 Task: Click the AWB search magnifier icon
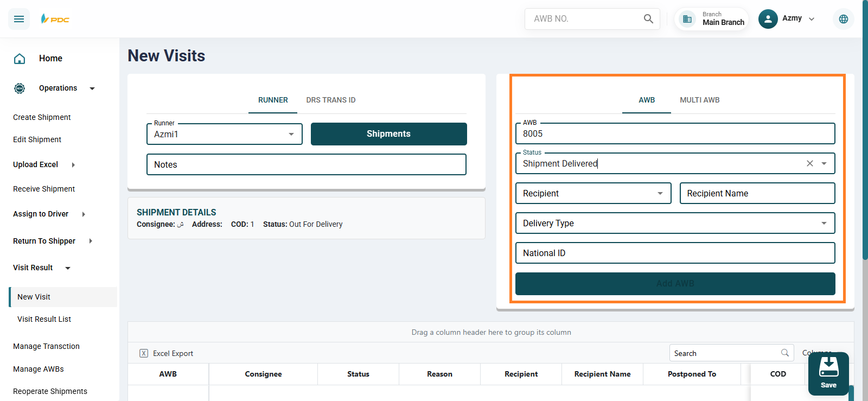[x=648, y=19]
